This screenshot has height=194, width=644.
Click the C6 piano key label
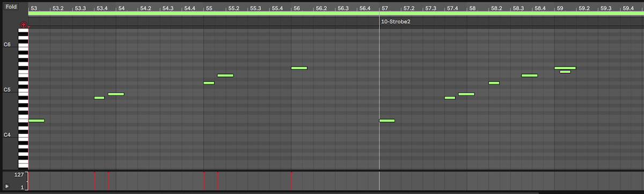pyautogui.click(x=7, y=45)
